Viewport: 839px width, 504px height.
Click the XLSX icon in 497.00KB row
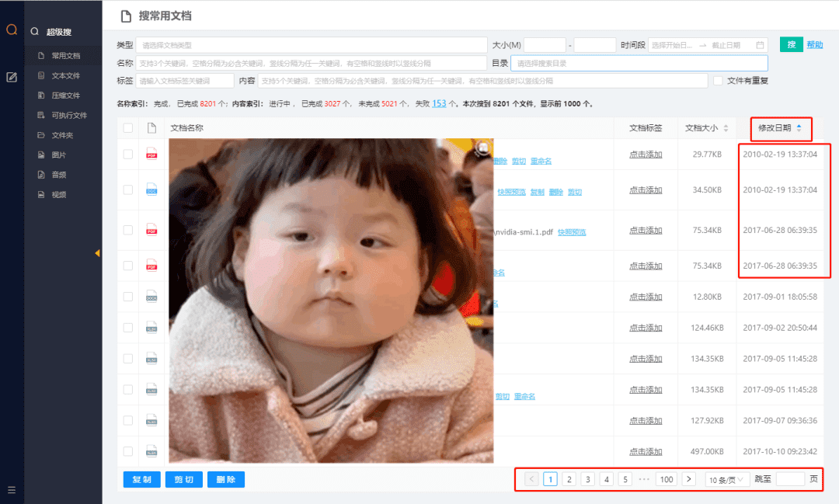tap(152, 451)
